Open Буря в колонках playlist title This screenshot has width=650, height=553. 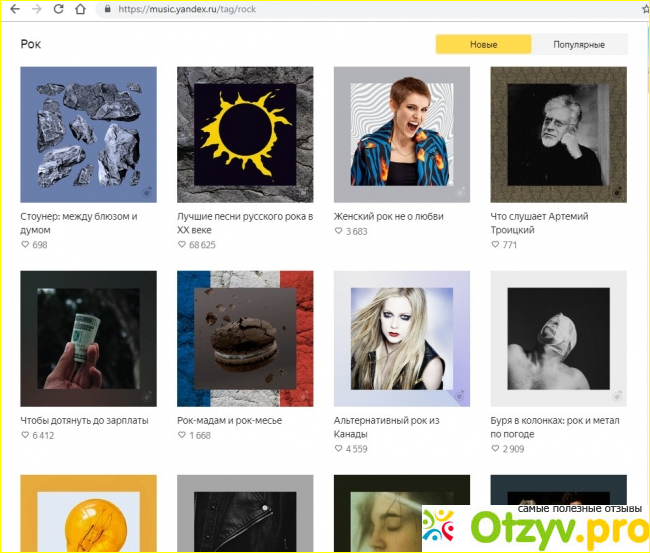click(555, 427)
